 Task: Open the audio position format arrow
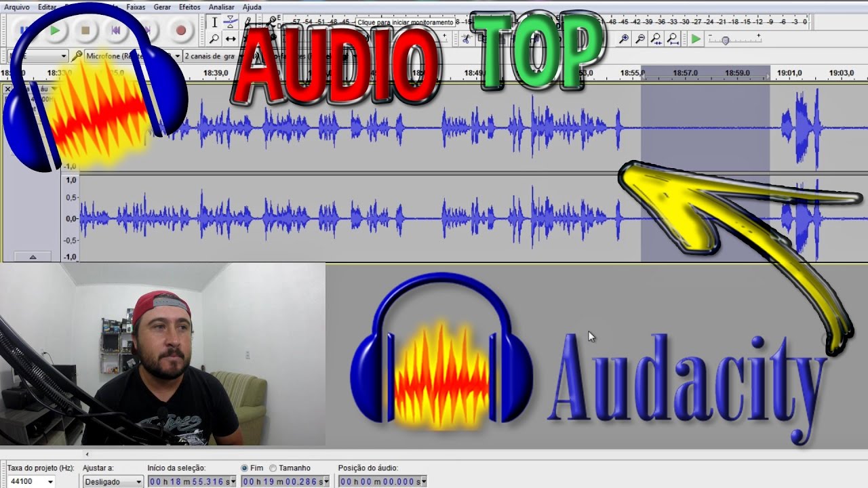(423, 481)
